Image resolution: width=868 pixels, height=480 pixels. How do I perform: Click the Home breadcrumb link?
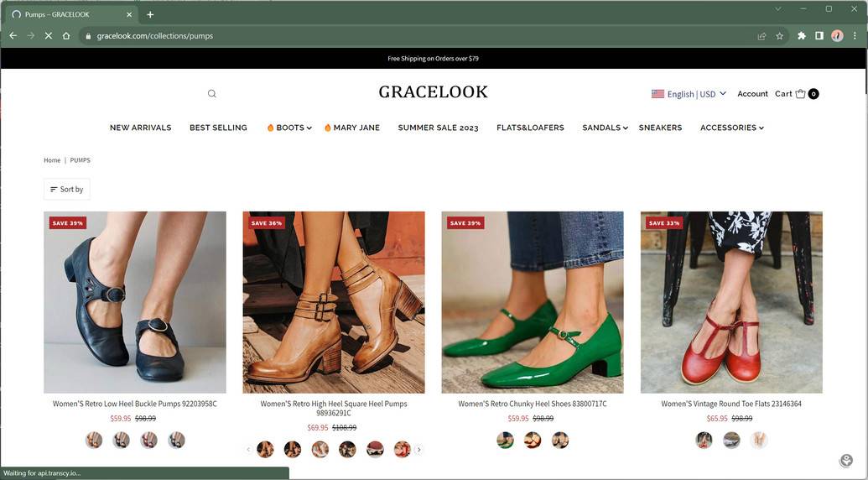point(52,160)
